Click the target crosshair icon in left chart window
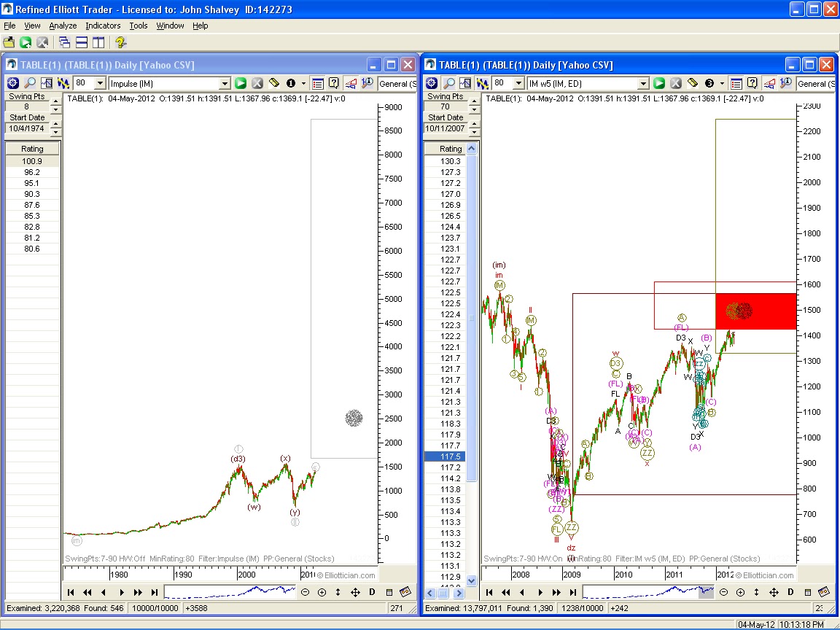This screenshot has height=630, width=840. click(13, 83)
